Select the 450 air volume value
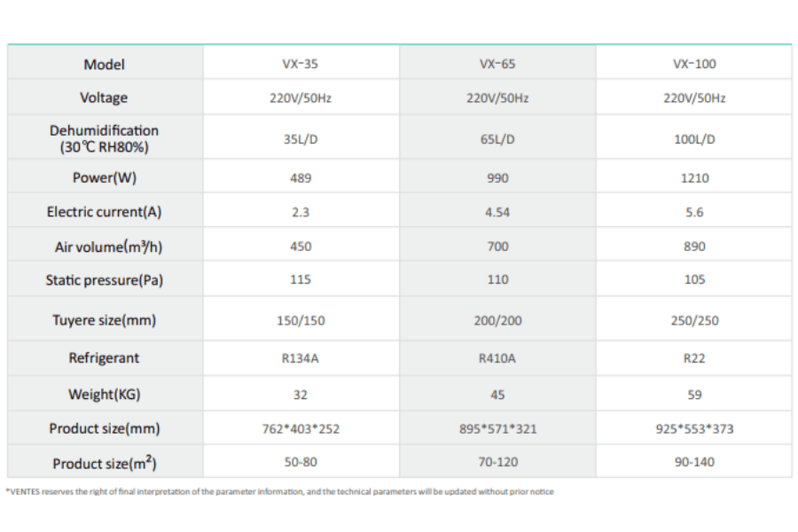 click(301, 246)
